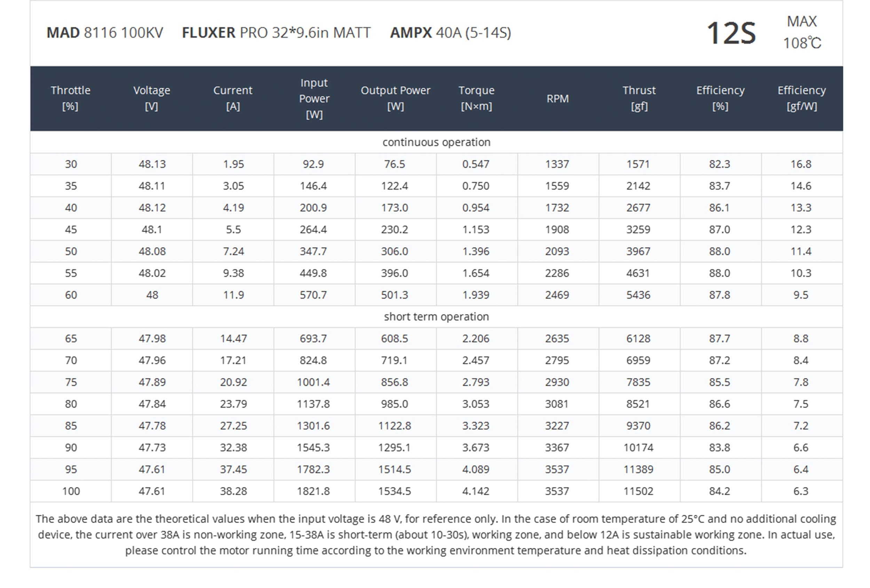Click the AMPX 40A (5-14S) text

tap(450, 33)
